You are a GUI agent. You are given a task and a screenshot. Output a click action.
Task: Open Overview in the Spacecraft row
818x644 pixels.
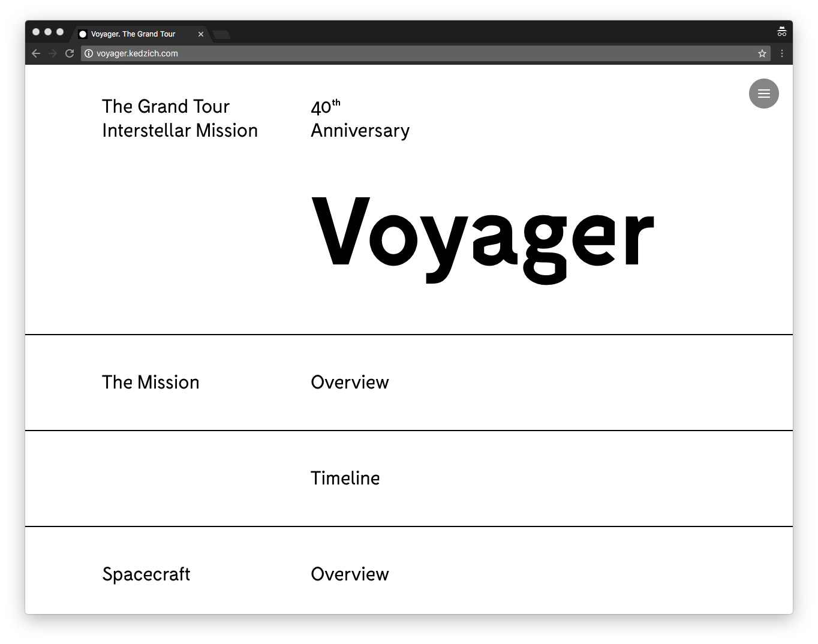tap(350, 574)
